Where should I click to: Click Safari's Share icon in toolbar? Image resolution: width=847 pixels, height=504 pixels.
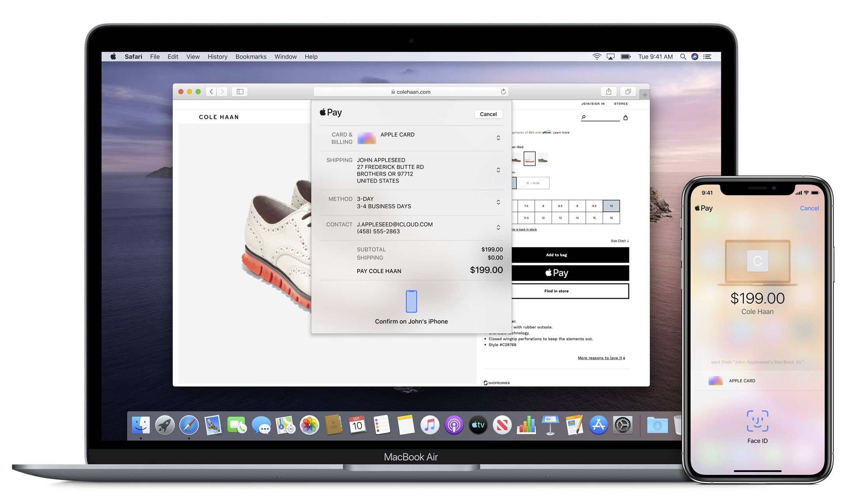point(608,92)
